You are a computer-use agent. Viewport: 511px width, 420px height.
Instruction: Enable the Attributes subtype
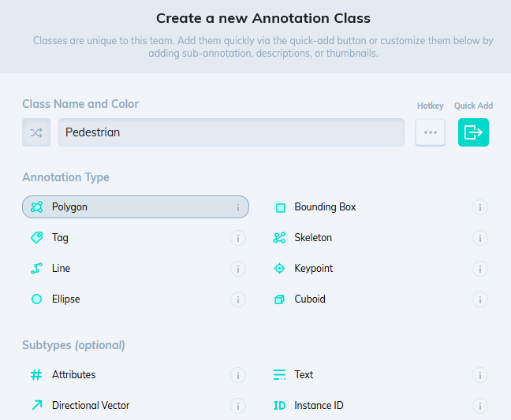tap(73, 375)
